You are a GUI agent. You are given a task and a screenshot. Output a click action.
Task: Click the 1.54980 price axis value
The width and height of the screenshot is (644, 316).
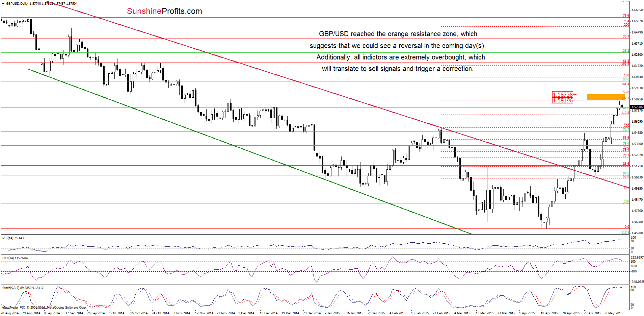(x=637, y=133)
